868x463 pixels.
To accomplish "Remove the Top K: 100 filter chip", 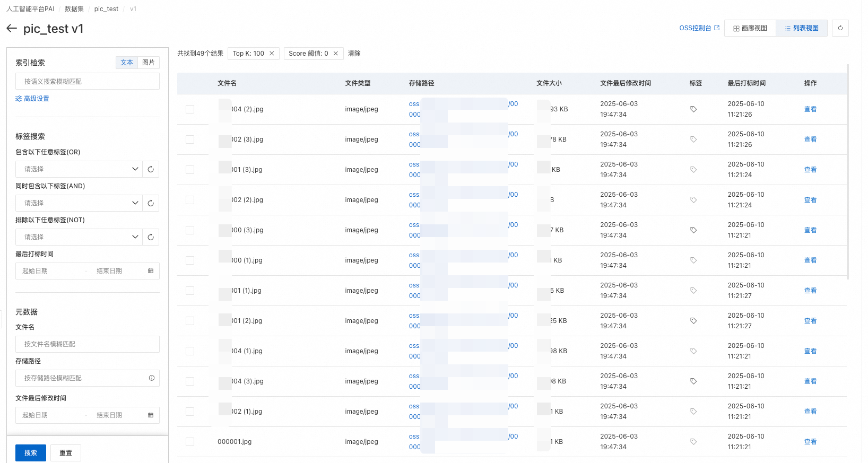I will coord(272,54).
